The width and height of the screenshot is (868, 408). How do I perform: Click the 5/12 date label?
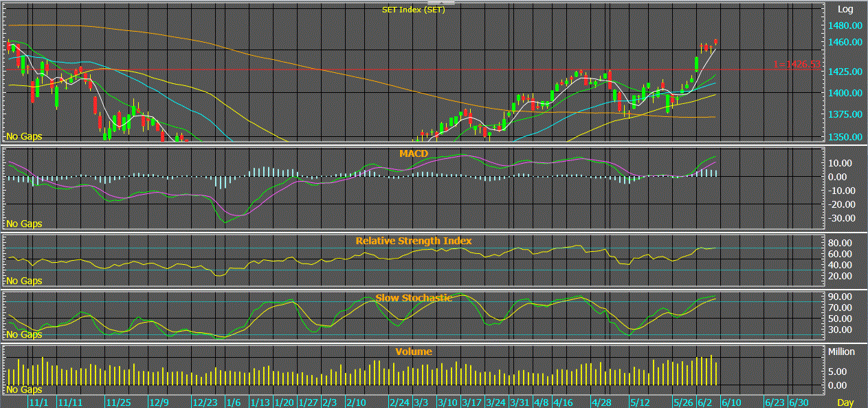coord(641,402)
